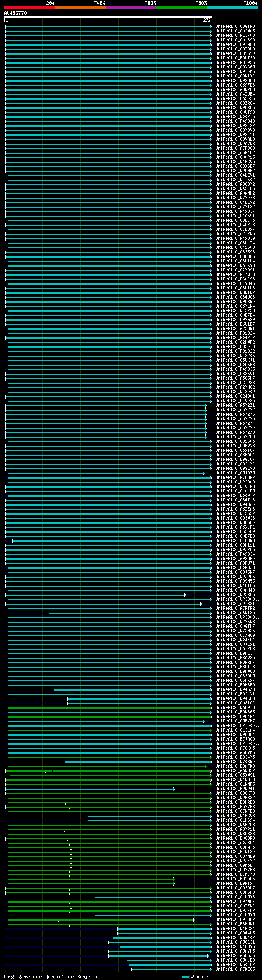
Task: Select hit label UniRef100_Q3J6N7
Action: pos(235,572)
